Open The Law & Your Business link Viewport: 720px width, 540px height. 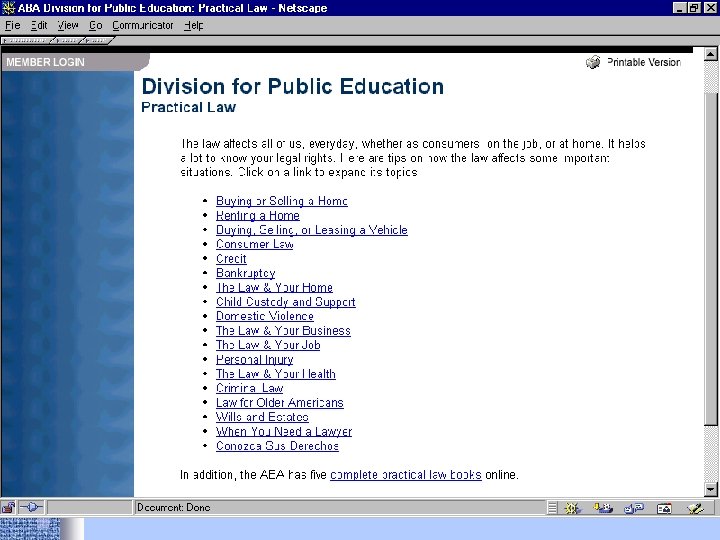(283, 331)
